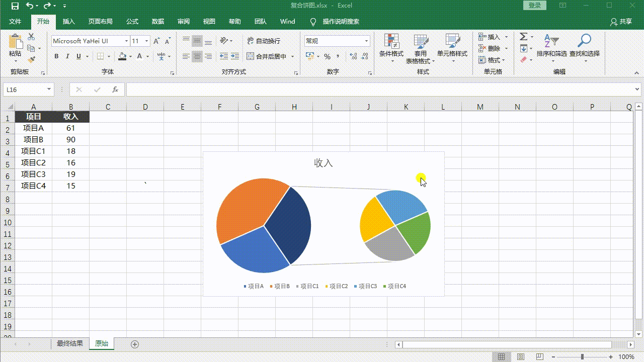Click the New Sheet plus icon
This screenshot has width=644, height=362.
(x=134, y=344)
